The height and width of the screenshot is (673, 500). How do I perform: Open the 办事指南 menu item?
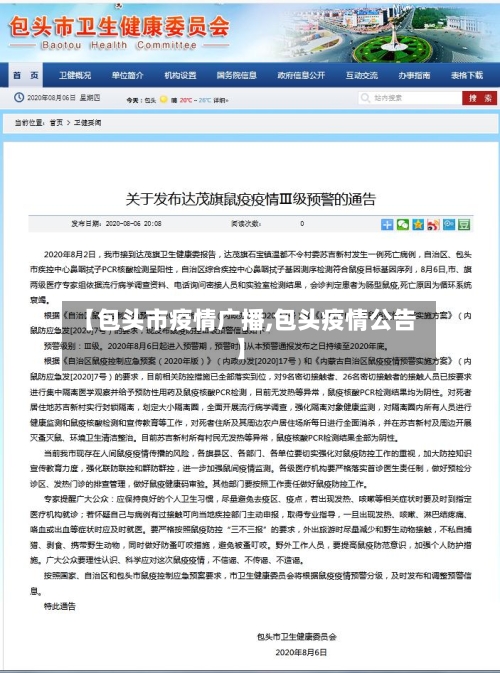(414, 76)
